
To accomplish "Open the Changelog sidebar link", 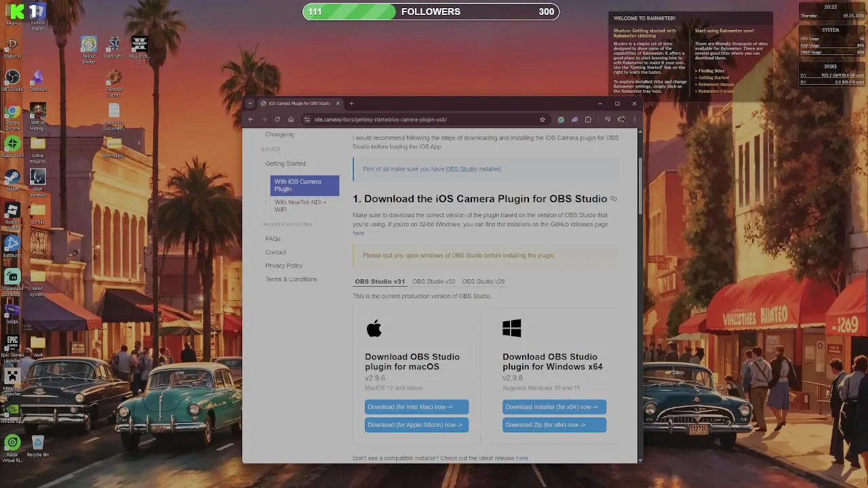I will [279, 134].
